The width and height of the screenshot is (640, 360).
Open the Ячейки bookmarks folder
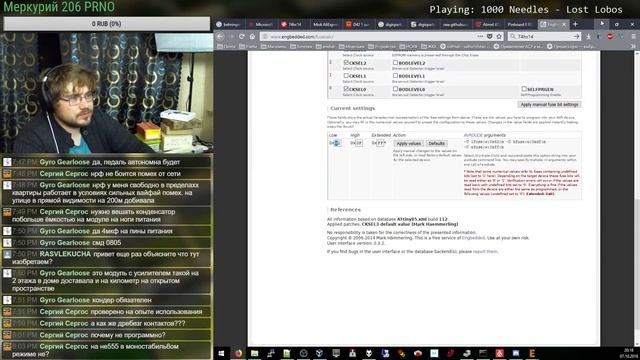301,47
